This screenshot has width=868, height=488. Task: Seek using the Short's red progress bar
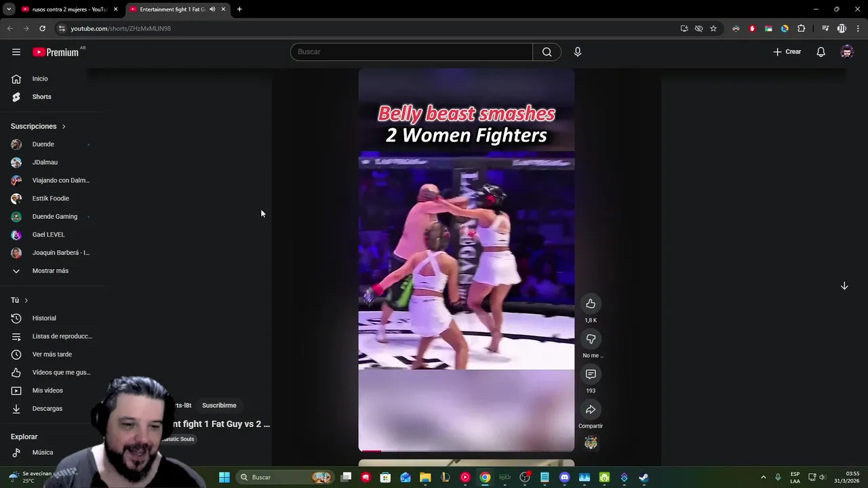tap(466, 450)
